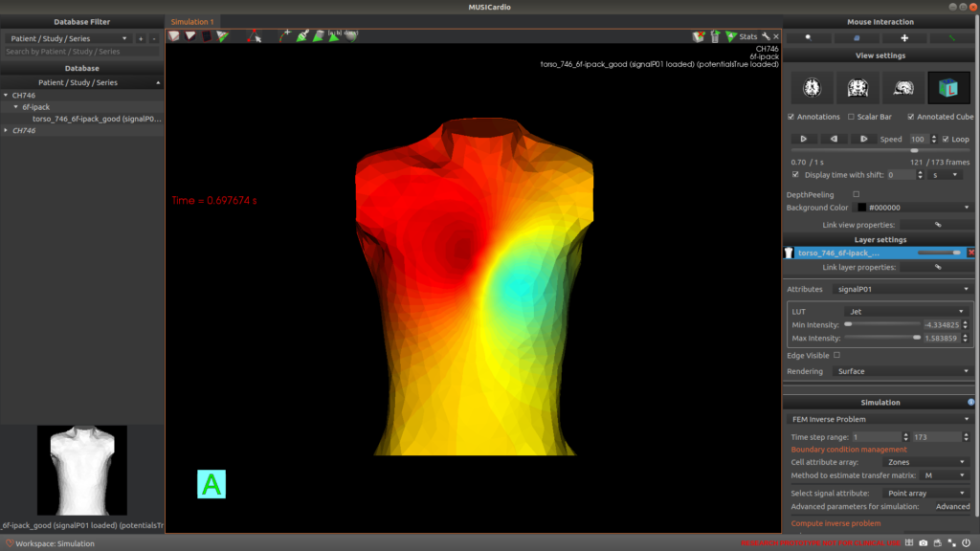Image resolution: width=980 pixels, height=551 pixels.
Task: Take a screenshot with the camera icon
Action: click(922, 543)
